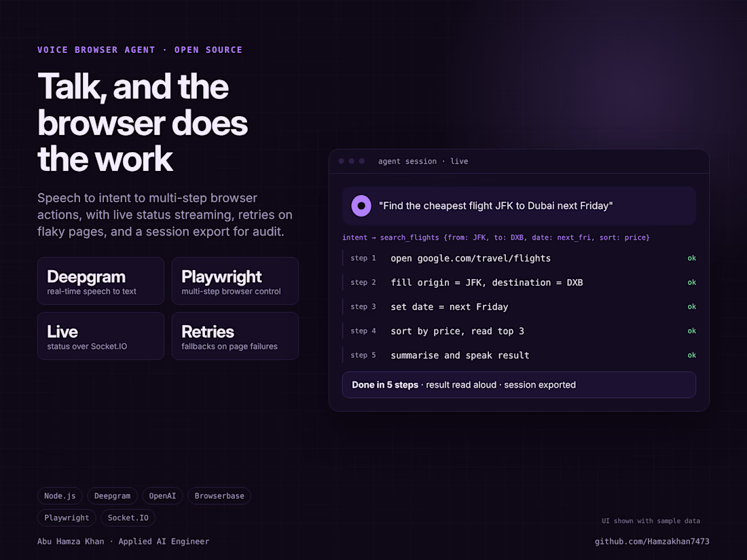Click the ok status on step 5

(x=692, y=355)
